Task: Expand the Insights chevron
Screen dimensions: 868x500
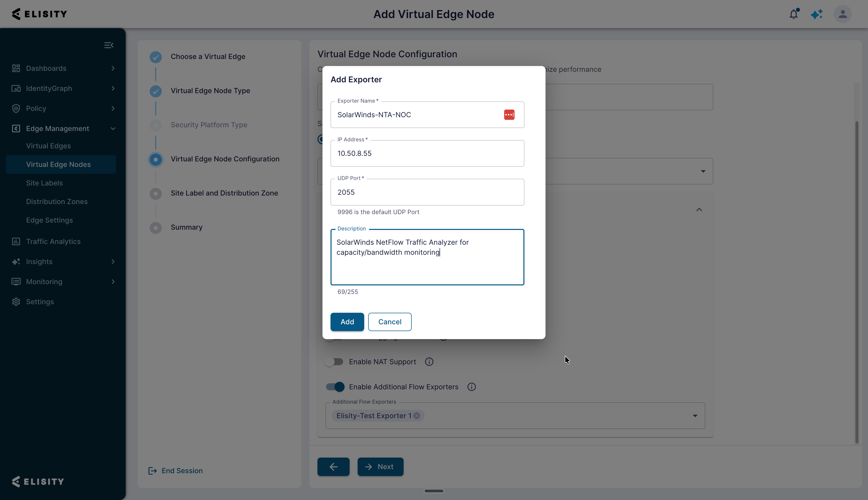Action: 113,262
